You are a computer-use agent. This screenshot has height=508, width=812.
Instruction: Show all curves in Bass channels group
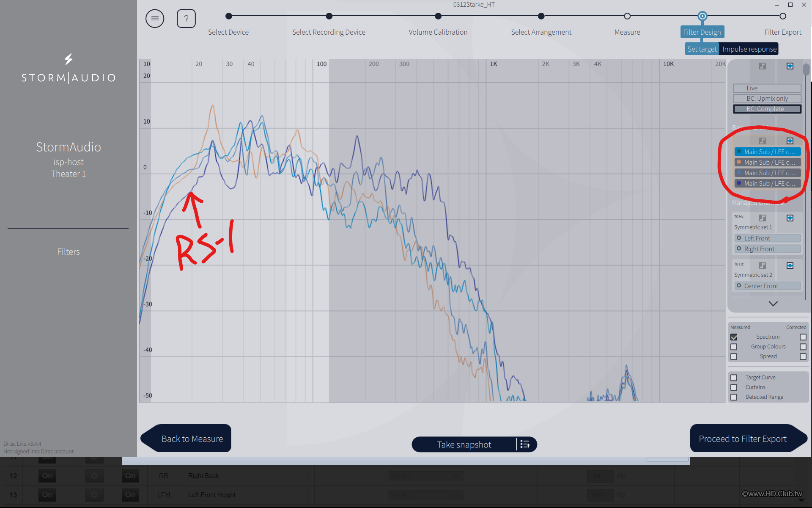click(790, 141)
